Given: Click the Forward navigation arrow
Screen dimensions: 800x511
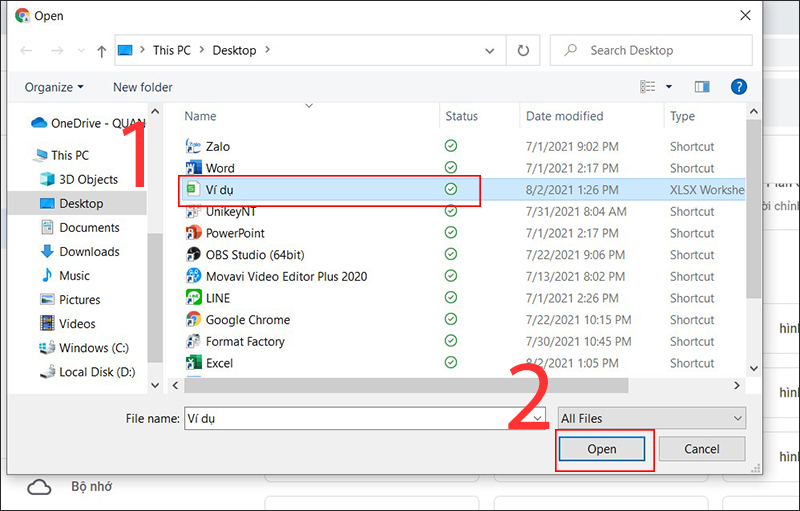Looking at the screenshot, I should click(57, 50).
